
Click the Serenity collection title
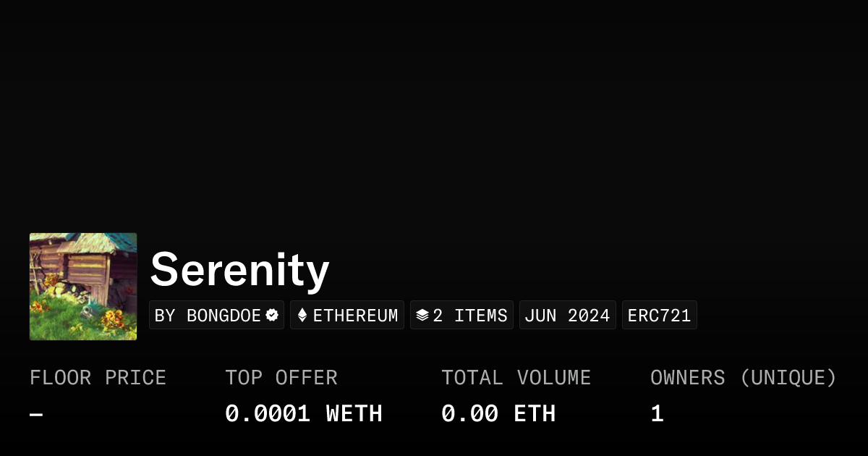239,270
